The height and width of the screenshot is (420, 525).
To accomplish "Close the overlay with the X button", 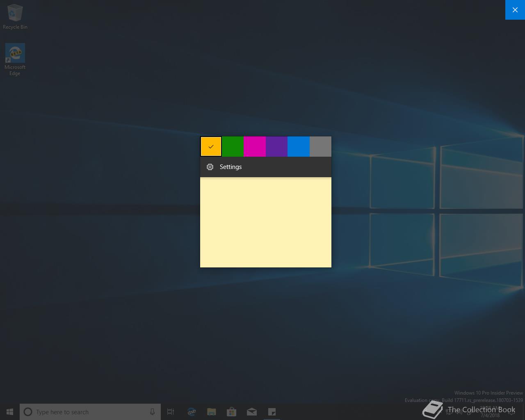I will click(x=515, y=10).
